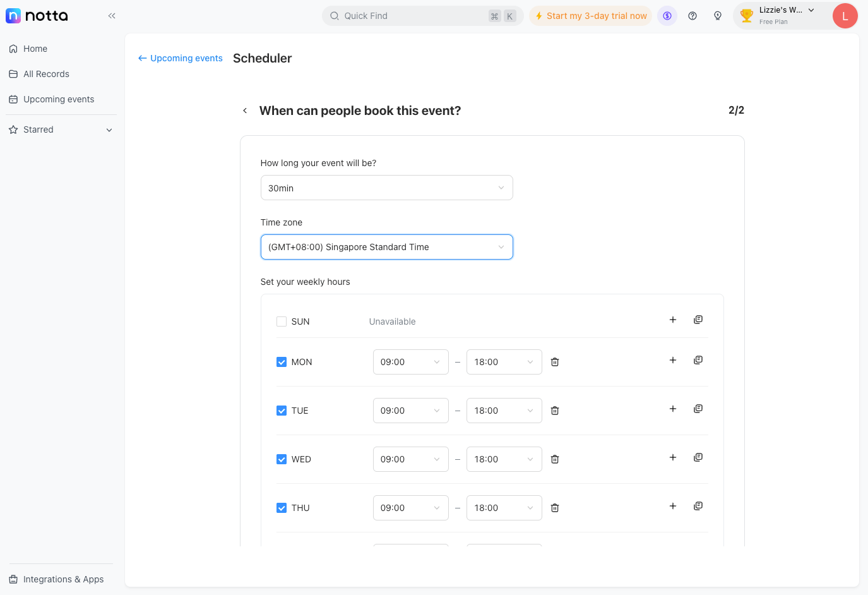Click the Notta logo
The image size is (868, 595).
click(37, 16)
